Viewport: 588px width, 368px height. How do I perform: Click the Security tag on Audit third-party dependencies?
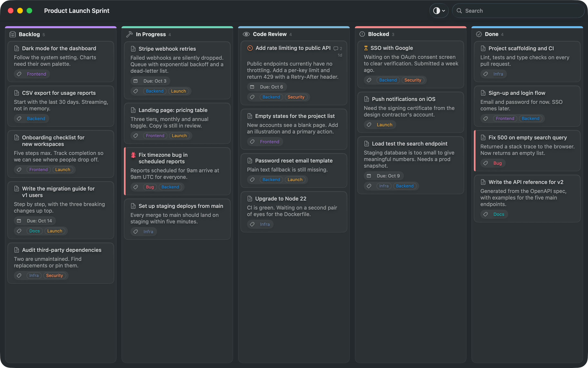point(55,276)
